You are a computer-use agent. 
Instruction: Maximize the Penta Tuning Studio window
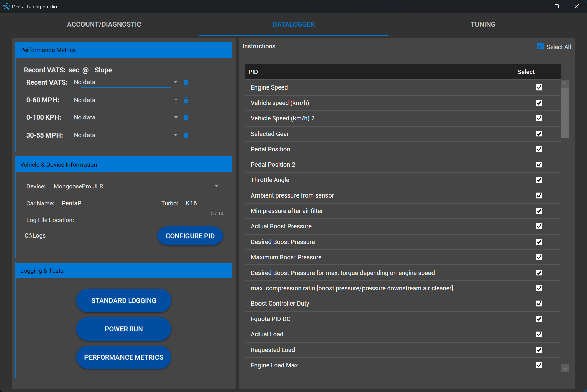(x=557, y=6)
